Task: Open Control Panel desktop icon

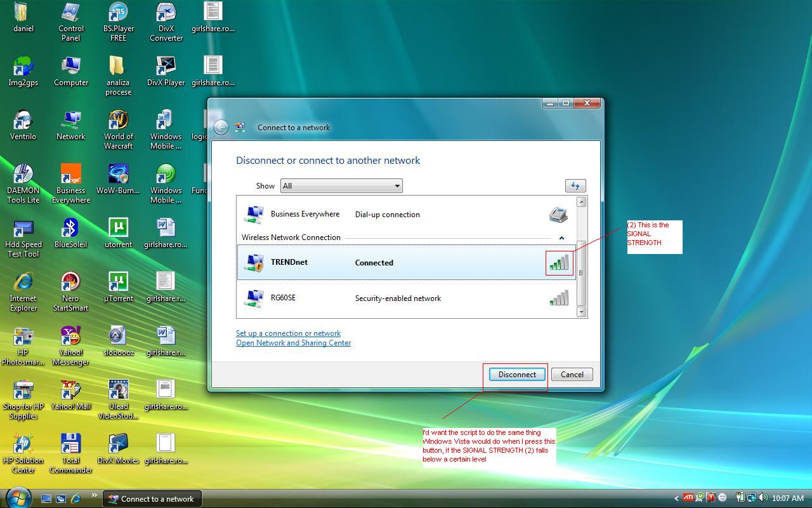Action: 71,22
